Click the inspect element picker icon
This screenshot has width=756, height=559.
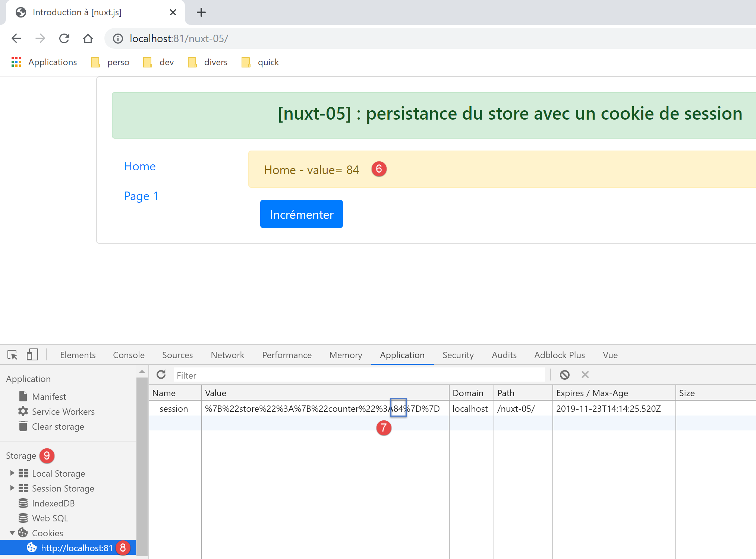click(12, 355)
